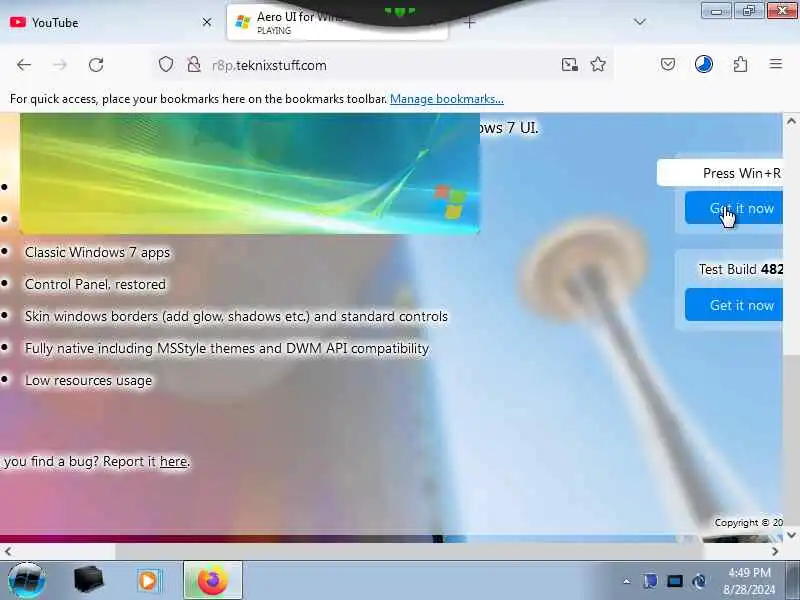Click the Skin windows borders list item
Screen dimensions: 800x600
[x=236, y=316]
